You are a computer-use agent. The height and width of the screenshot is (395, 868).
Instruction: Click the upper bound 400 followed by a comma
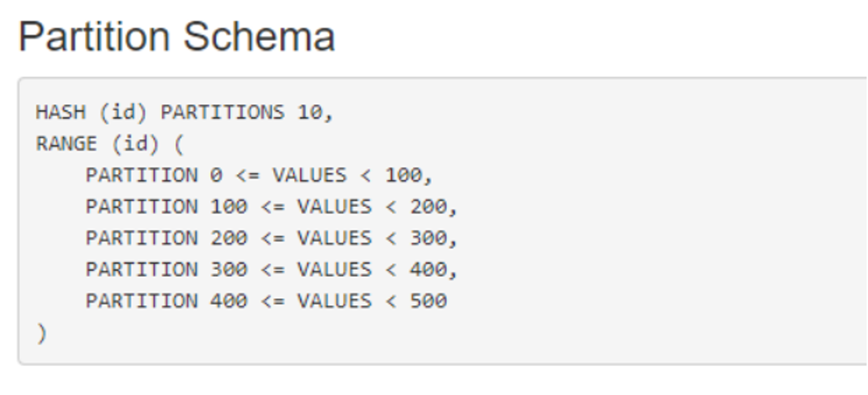[429, 270]
